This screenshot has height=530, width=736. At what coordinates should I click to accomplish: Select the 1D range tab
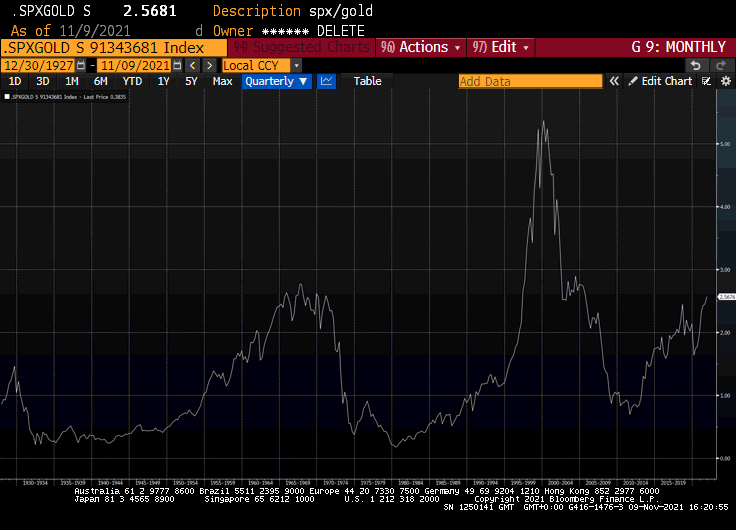coord(15,81)
